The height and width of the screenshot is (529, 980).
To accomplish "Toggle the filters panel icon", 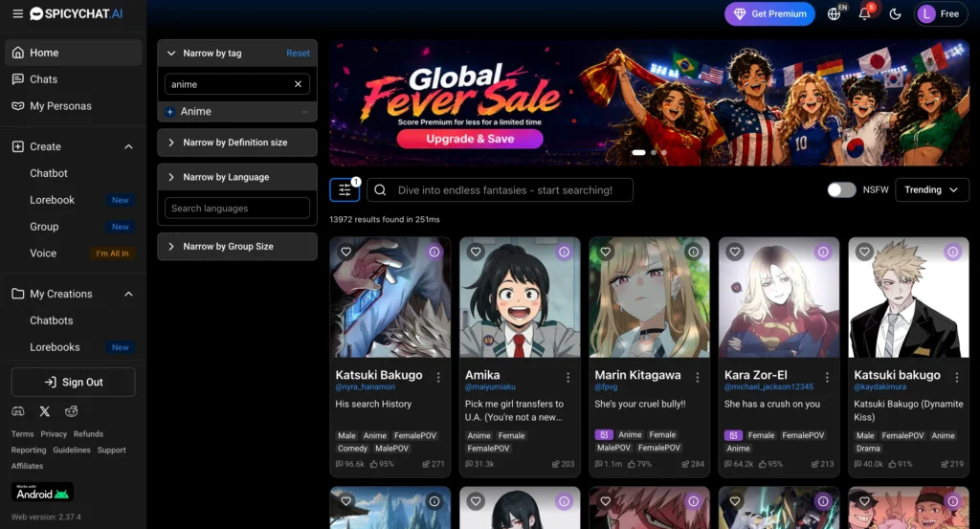I will coord(345,189).
